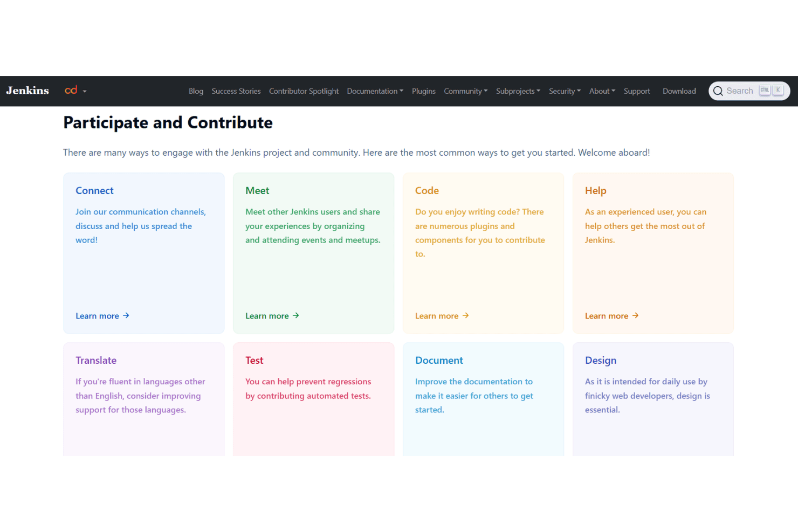Select the Test card heading

[x=254, y=361]
